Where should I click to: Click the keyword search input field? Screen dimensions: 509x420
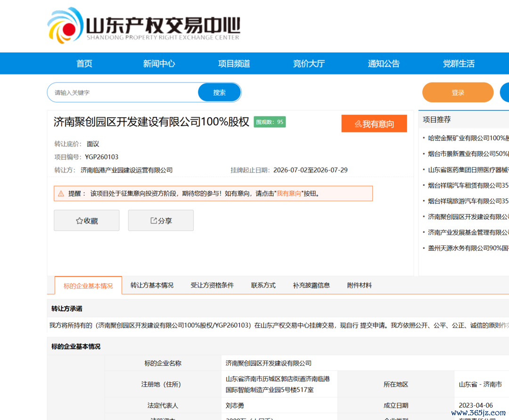pyautogui.click(x=123, y=92)
